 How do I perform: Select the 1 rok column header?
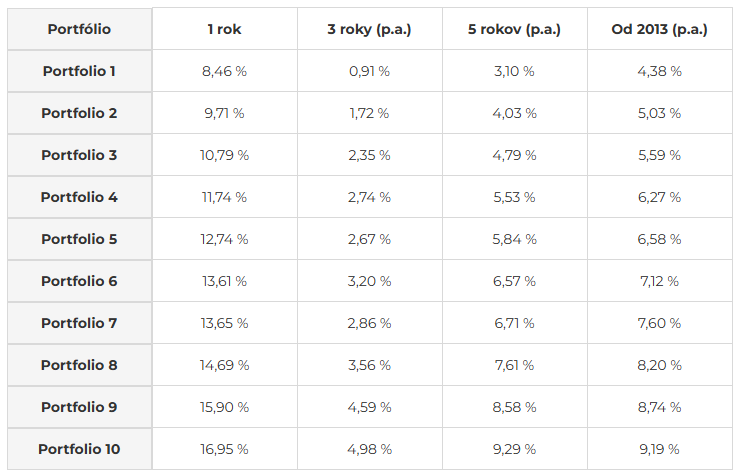click(224, 29)
